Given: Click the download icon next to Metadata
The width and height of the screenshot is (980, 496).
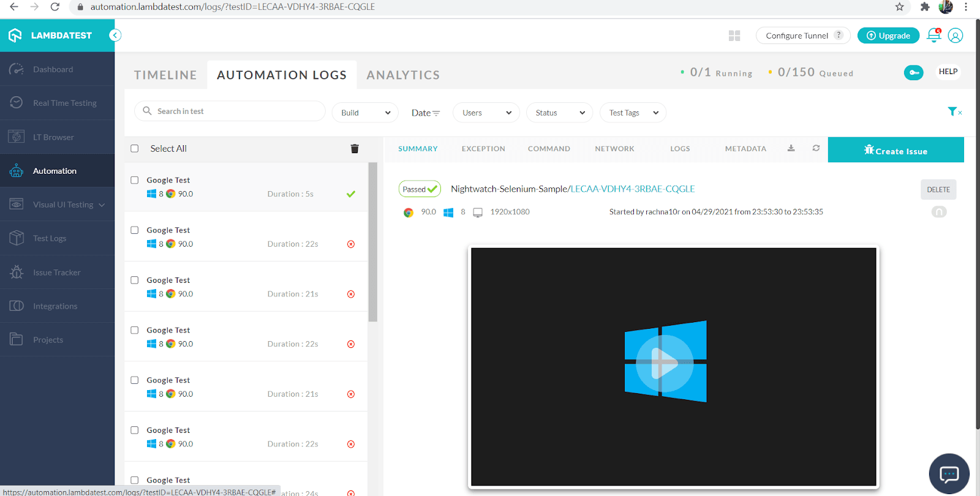Looking at the screenshot, I should click(791, 148).
